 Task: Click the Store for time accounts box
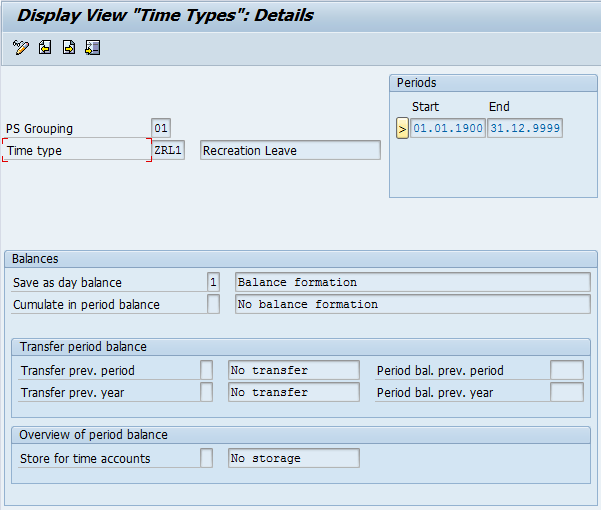[206, 458]
